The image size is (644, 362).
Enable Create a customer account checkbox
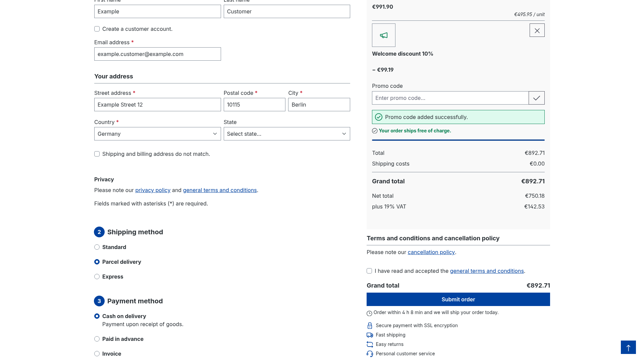(x=97, y=29)
